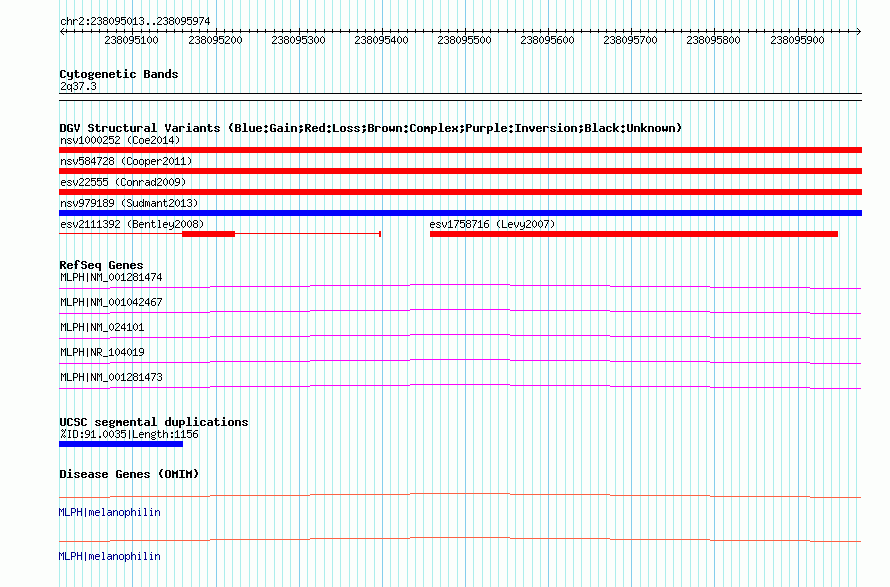
Task: Click ruler position 238095300
Action: click(x=298, y=40)
